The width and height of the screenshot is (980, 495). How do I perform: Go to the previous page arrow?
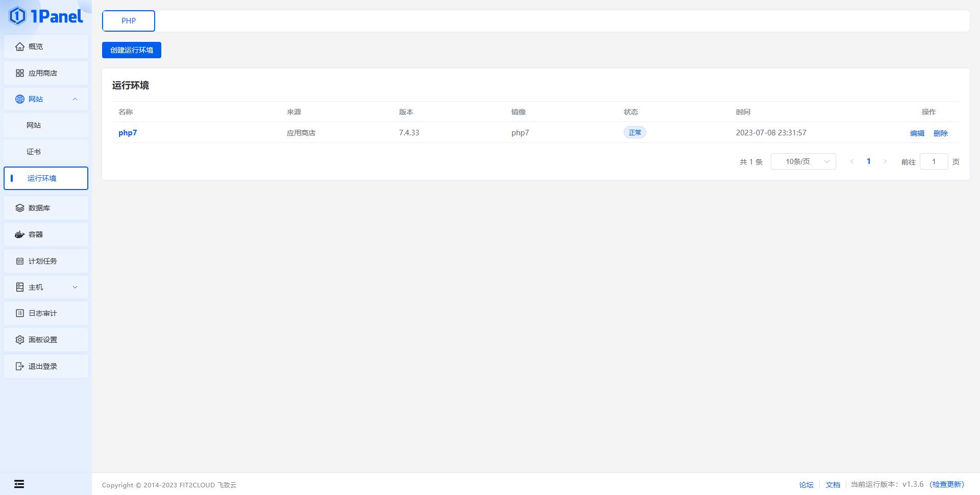(x=852, y=161)
